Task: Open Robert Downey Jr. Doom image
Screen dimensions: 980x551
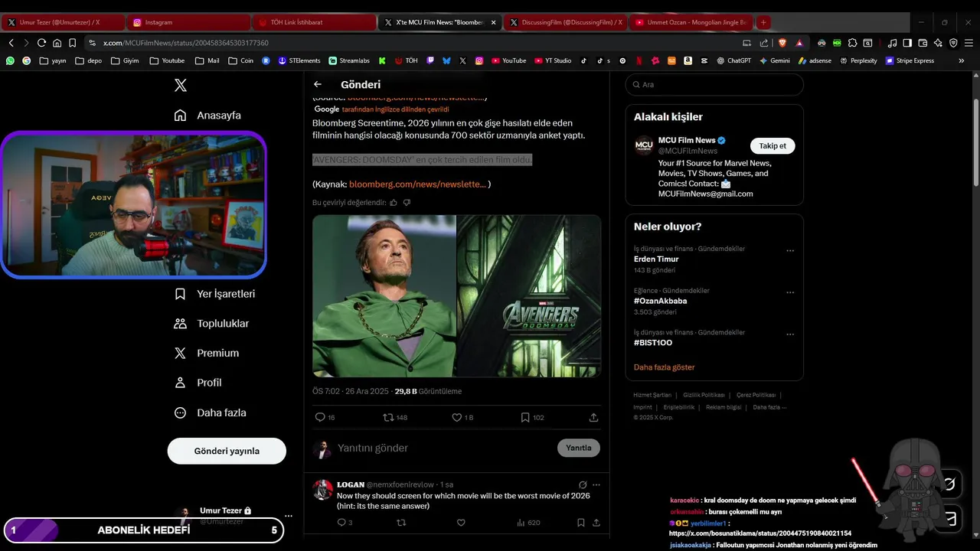Action: coord(384,295)
